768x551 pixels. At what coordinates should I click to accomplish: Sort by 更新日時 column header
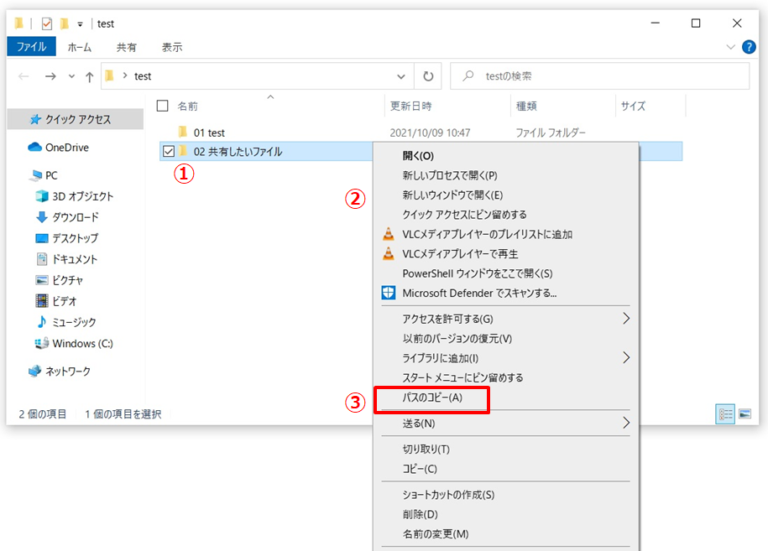click(x=411, y=105)
